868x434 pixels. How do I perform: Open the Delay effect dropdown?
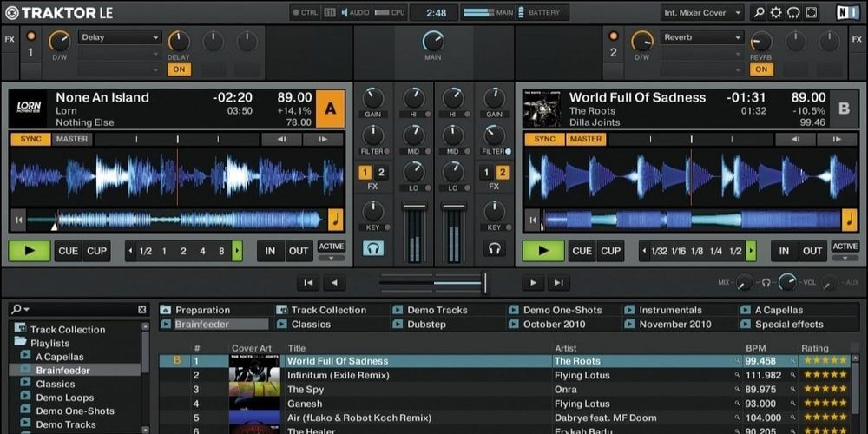pos(120,37)
